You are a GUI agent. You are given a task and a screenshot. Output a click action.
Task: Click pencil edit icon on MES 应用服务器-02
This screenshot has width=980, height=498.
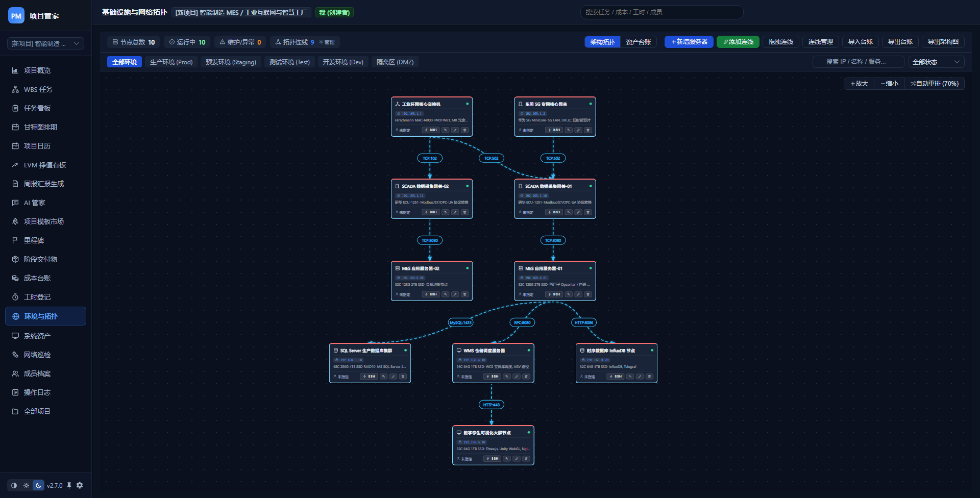(455, 294)
